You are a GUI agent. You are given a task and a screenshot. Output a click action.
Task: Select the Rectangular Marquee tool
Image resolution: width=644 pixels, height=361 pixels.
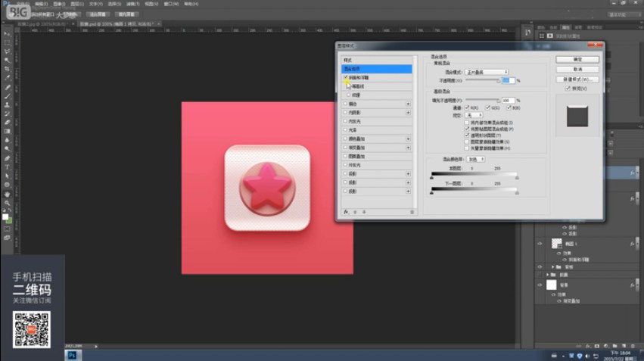(x=7, y=42)
